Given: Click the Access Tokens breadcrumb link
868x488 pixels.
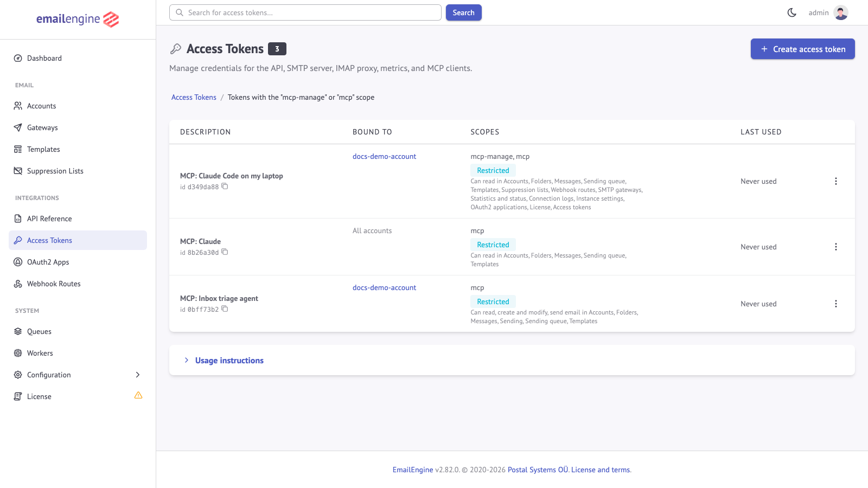Looking at the screenshot, I should pos(194,97).
